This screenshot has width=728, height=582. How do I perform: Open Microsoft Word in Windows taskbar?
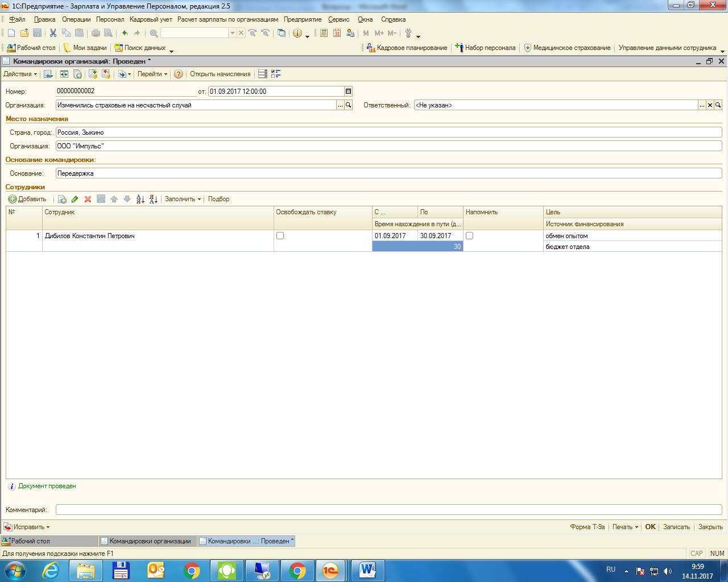(368, 570)
